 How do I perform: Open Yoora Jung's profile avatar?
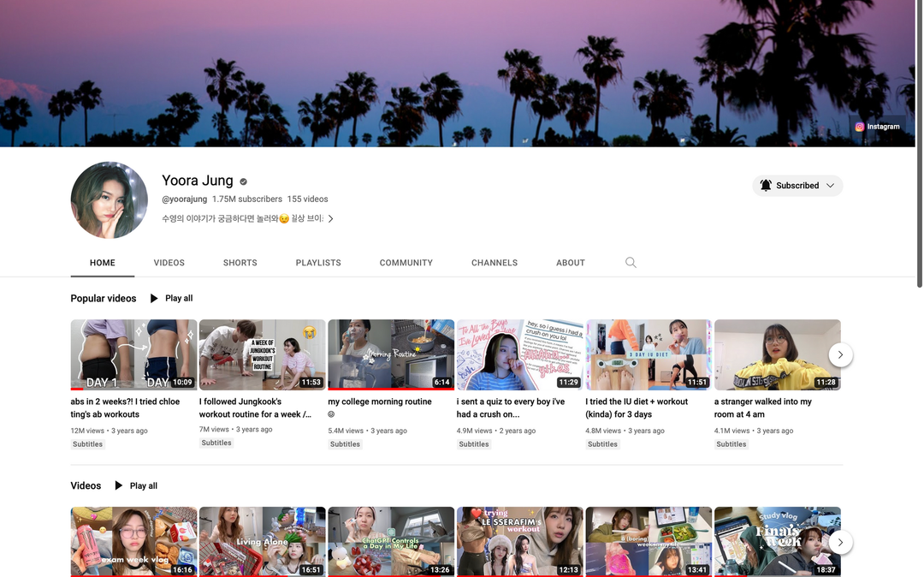click(x=109, y=199)
